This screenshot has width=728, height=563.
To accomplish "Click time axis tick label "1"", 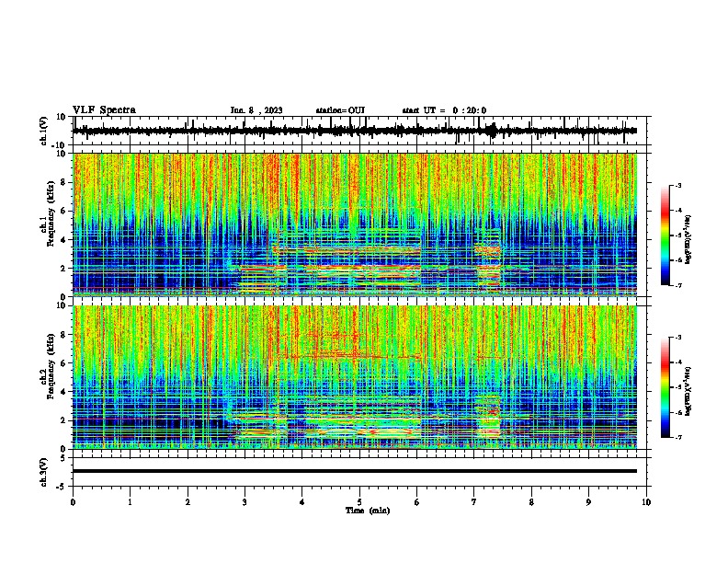I will 130,502.
